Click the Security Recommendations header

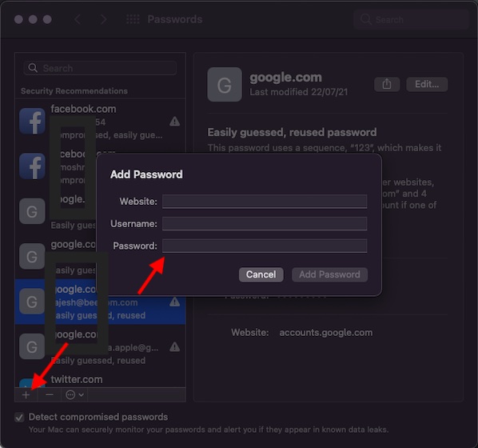tap(74, 91)
